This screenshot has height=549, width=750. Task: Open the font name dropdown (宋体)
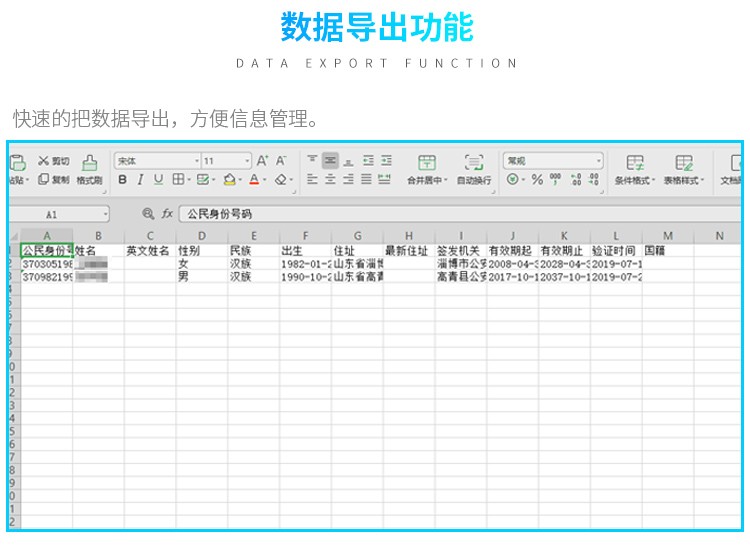pos(155,161)
